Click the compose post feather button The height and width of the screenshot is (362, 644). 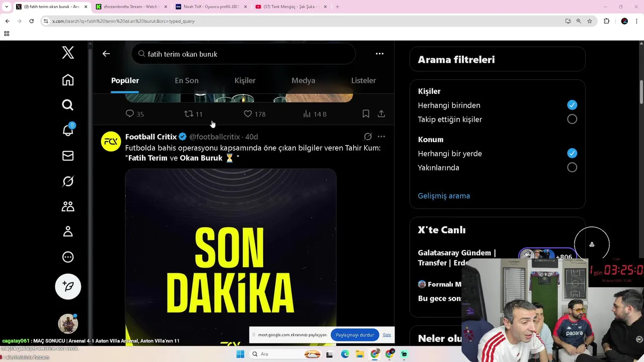pos(68,287)
